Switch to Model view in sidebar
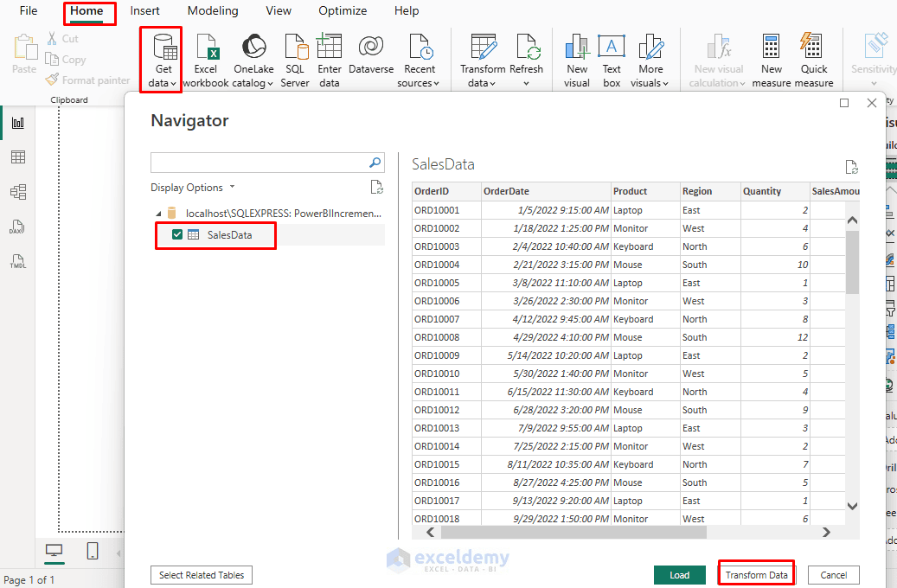The width and height of the screenshot is (897, 588). click(18, 192)
